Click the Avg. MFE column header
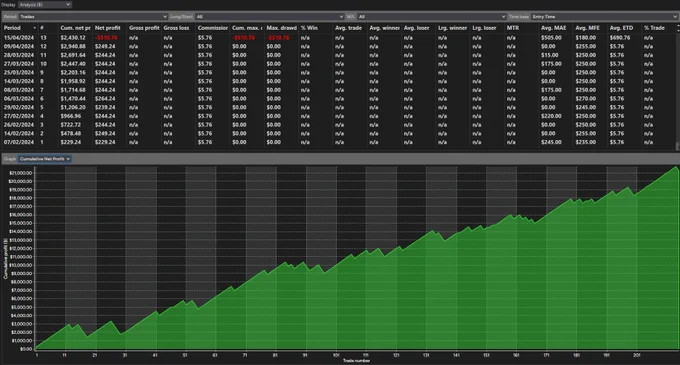Screen dimensions: 680x365 click(590, 28)
